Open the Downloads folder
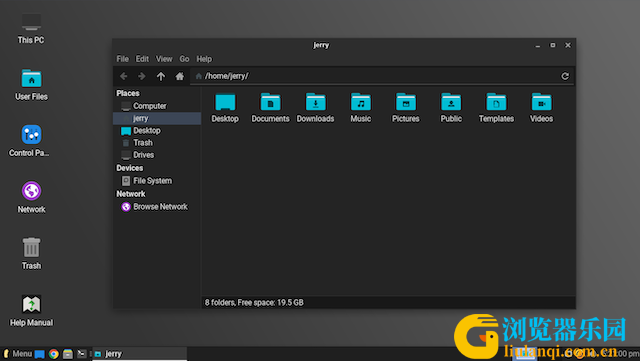 tap(316, 108)
